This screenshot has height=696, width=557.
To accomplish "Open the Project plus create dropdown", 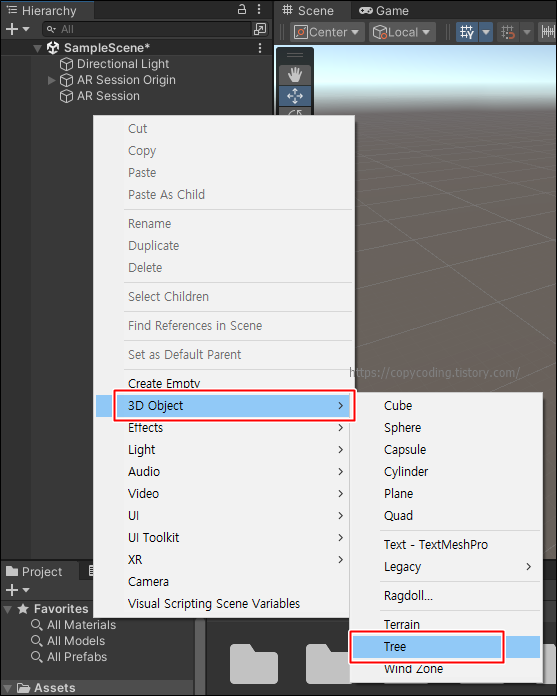I will point(17,590).
